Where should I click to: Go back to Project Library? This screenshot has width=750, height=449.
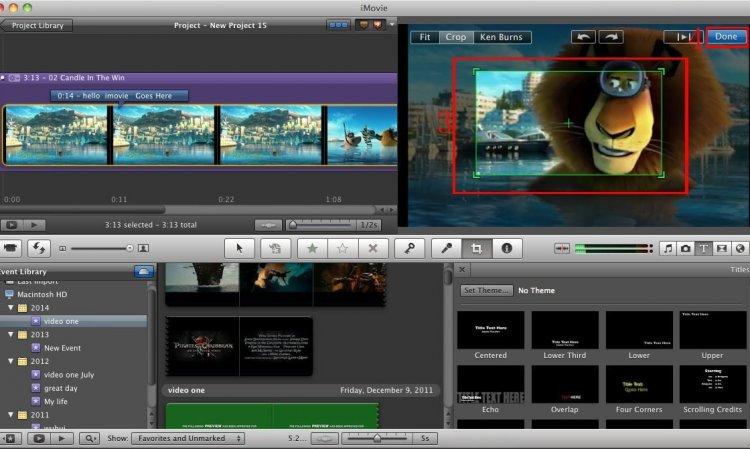(x=37, y=25)
